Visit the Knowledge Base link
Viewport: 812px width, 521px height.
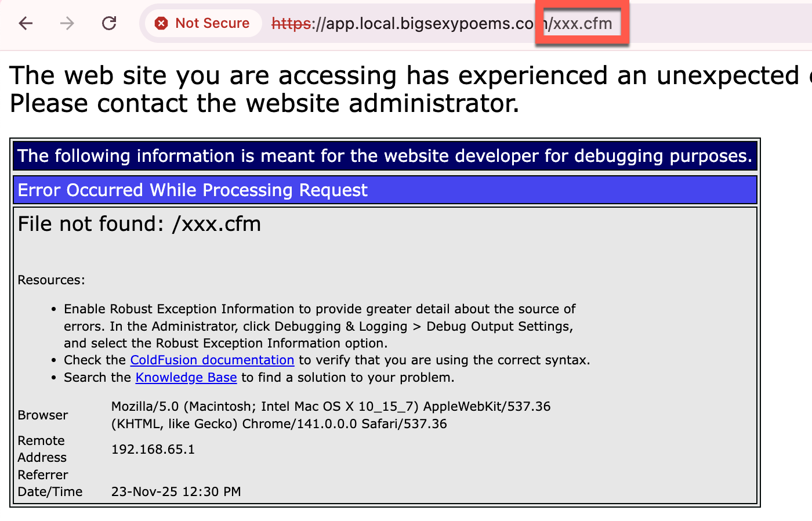pos(186,377)
